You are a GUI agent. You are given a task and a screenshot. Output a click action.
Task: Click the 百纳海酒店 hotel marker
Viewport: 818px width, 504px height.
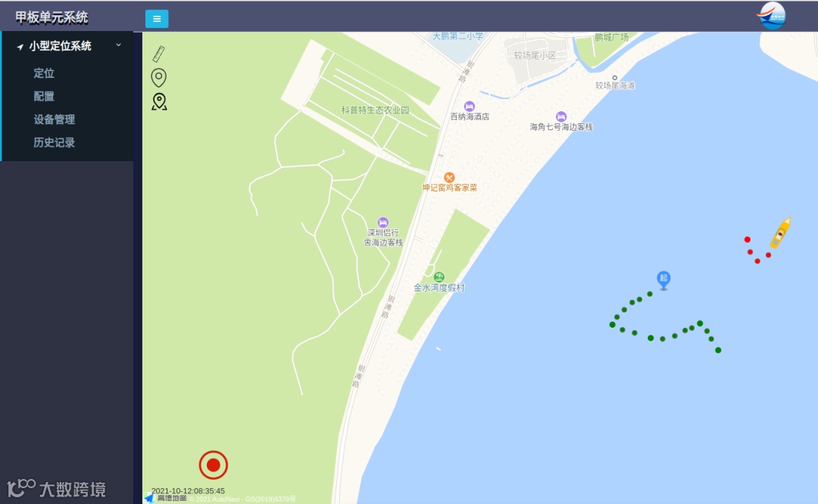469,107
